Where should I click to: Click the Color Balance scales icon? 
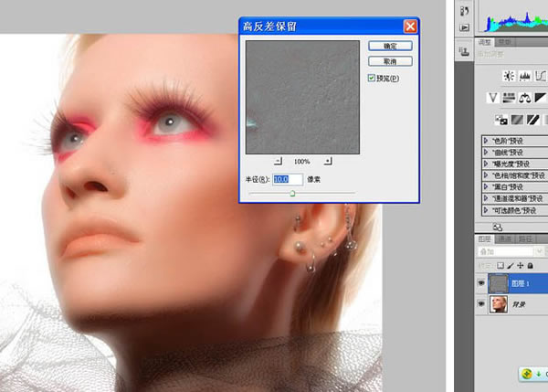pyautogui.click(x=524, y=98)
